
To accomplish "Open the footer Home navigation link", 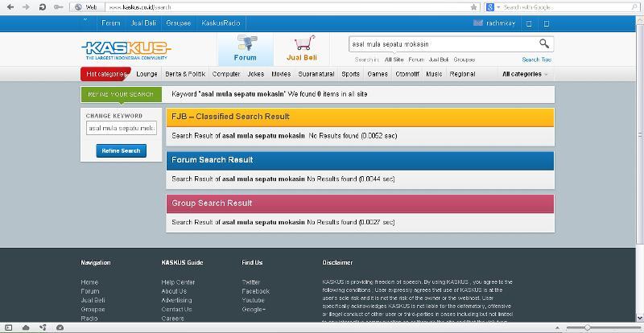I will [89, 282].
